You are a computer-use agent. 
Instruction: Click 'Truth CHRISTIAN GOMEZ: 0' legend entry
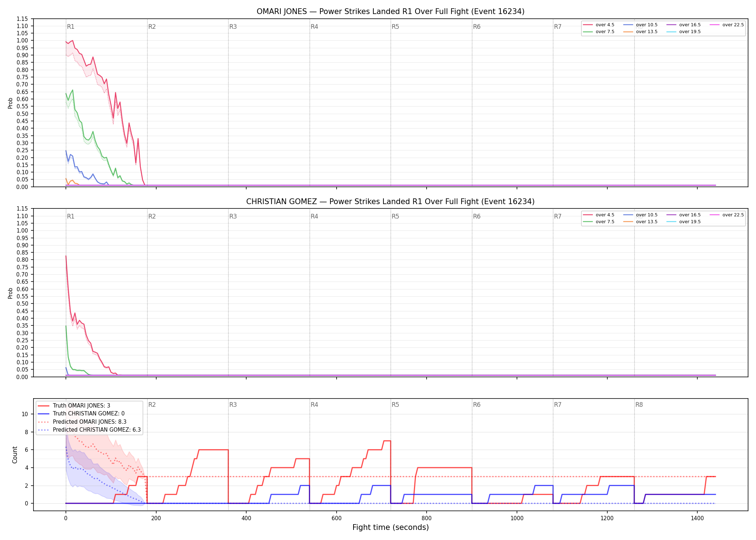[81, 414]
